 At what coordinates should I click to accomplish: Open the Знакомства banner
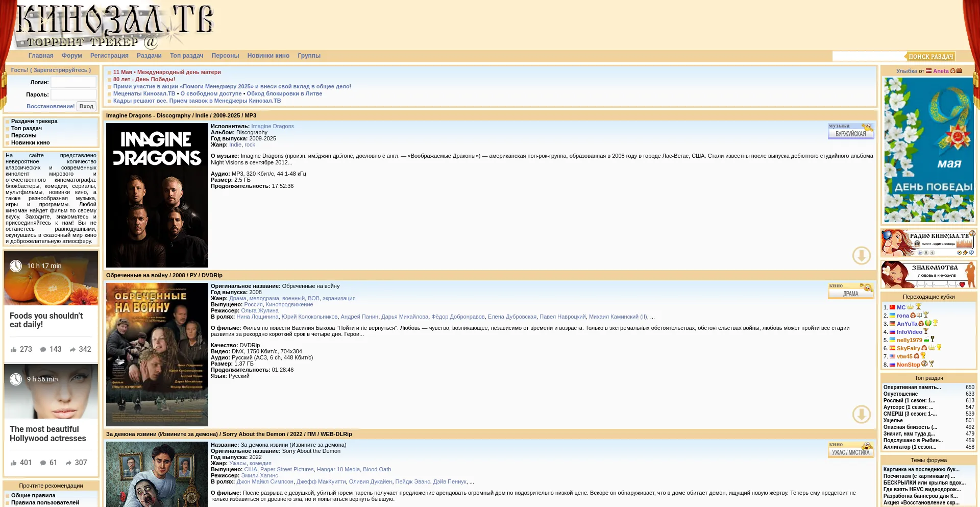click(928, 274)
